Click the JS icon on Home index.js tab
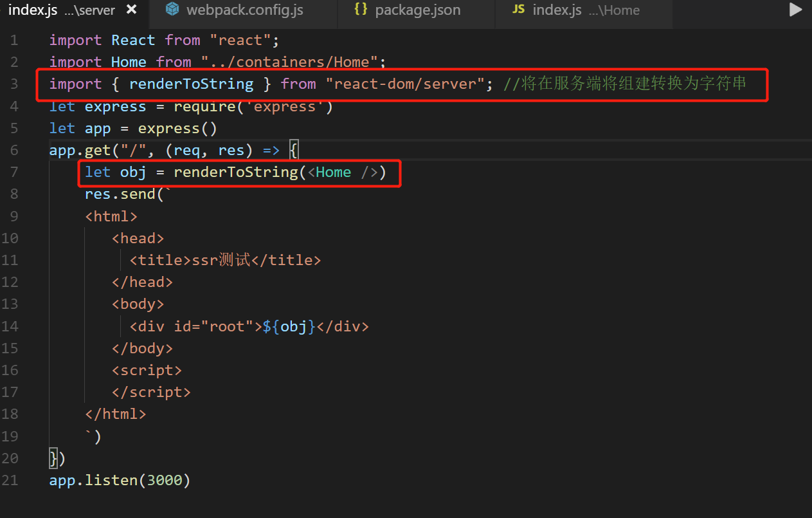This screenshot has height=518, width=812. coord(518,10)
